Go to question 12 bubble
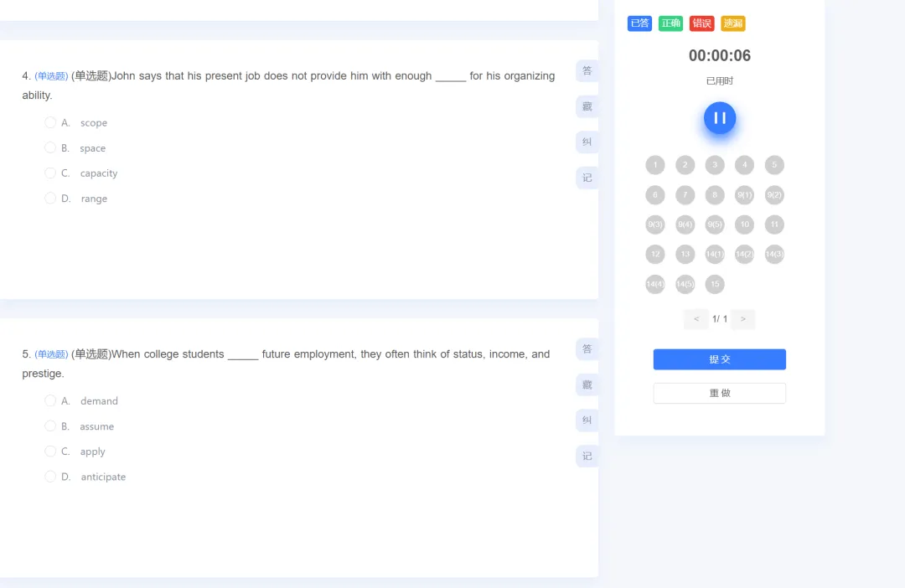 tap(655, 255)
